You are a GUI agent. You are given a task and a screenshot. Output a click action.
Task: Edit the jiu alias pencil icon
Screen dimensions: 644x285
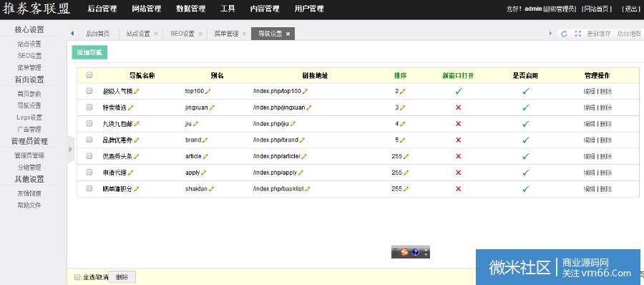pyautogui.click(x=196, y=124)
